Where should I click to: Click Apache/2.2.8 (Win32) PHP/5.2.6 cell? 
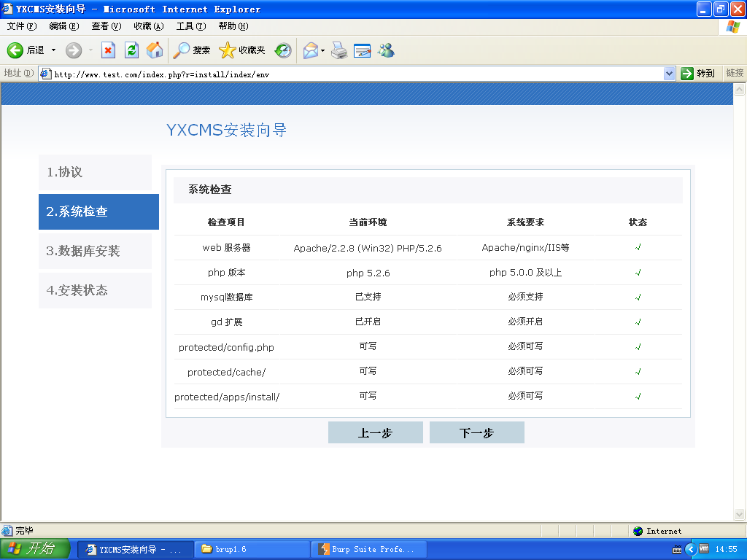(368, 248)
